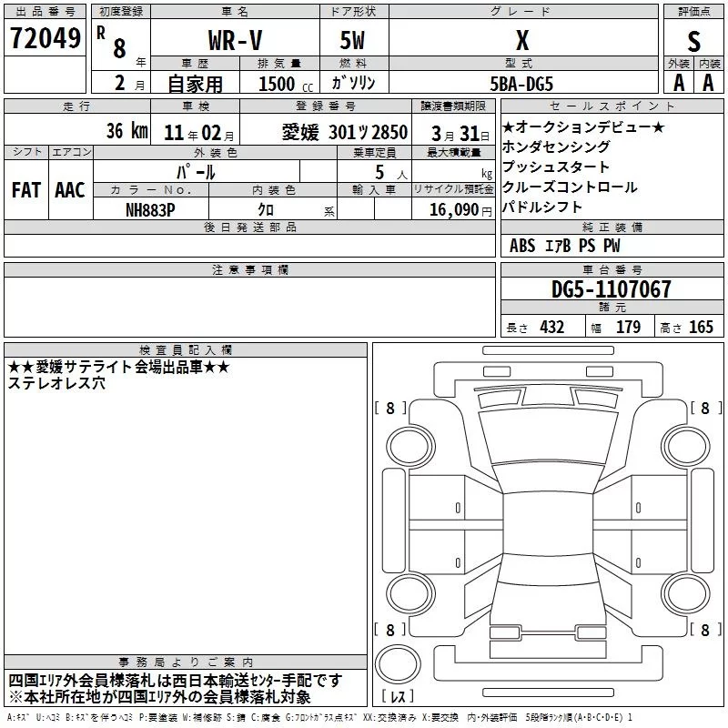Select the 初度登録 header

(121, 12)
